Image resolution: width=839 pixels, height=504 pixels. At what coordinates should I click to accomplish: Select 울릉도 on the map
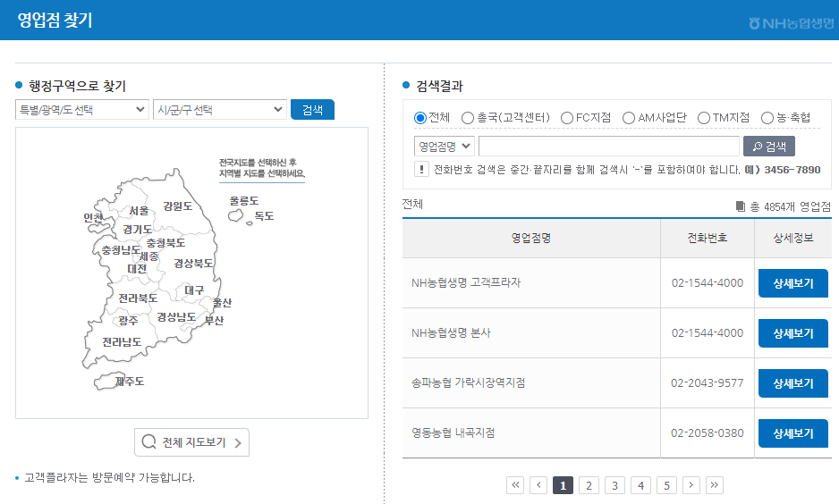coord(244,201)
